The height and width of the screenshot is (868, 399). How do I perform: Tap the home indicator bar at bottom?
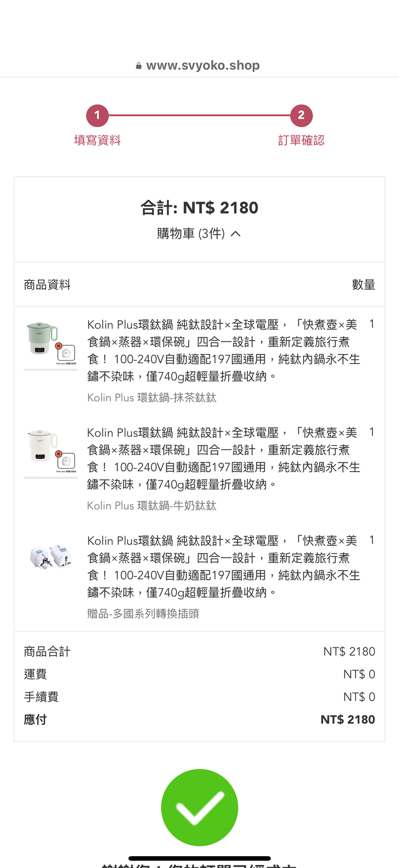coord(199,858)
